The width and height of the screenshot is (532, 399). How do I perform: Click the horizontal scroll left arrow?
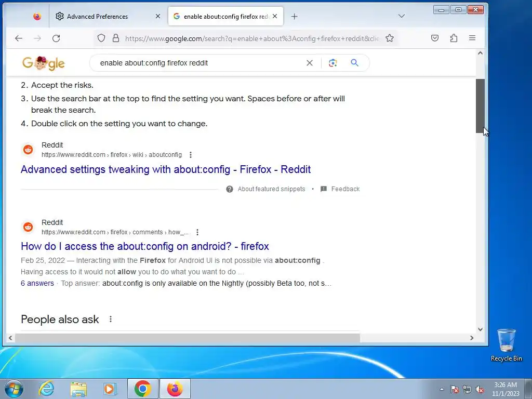[10, 338]
